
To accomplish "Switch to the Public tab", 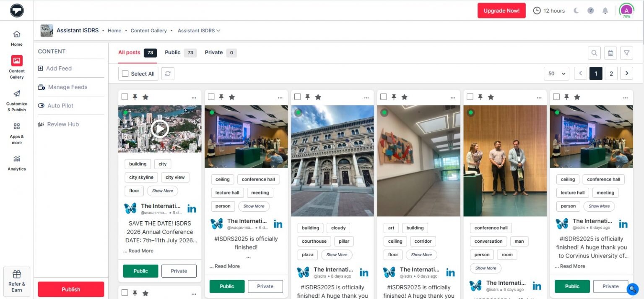I will (x=172, y=52).
